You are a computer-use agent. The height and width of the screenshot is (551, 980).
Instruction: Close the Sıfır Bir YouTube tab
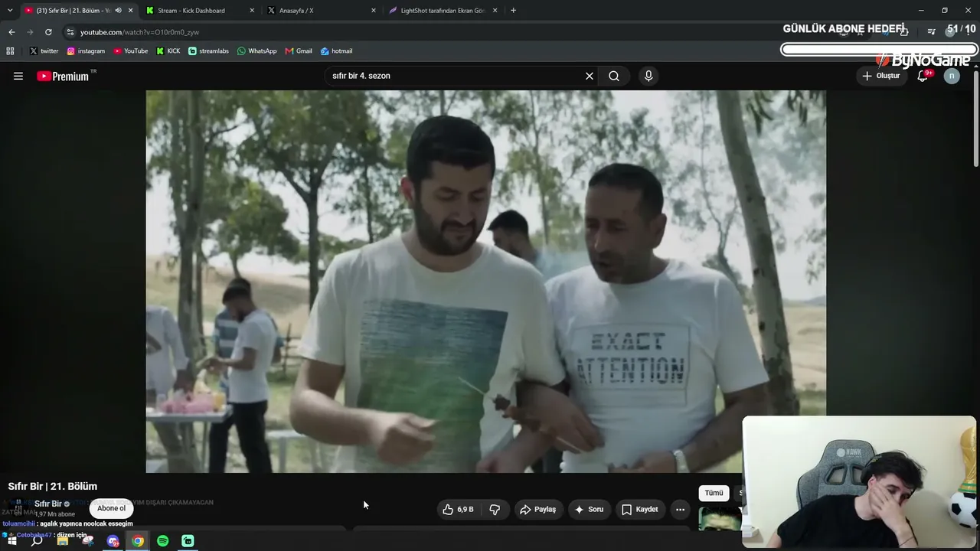click(x=131, y=11)
